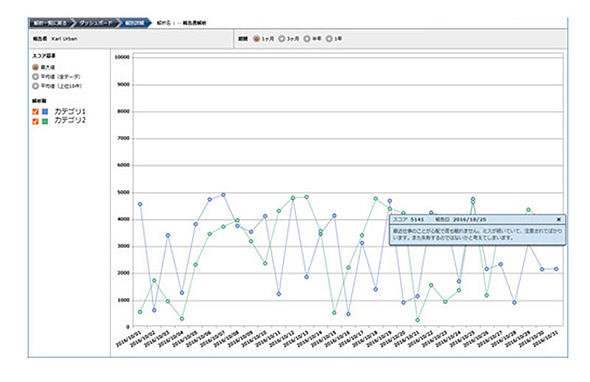Click green data point on 2016/10/02
The height and width of the screenshot is (382, 590).
(x=154, y=280)
